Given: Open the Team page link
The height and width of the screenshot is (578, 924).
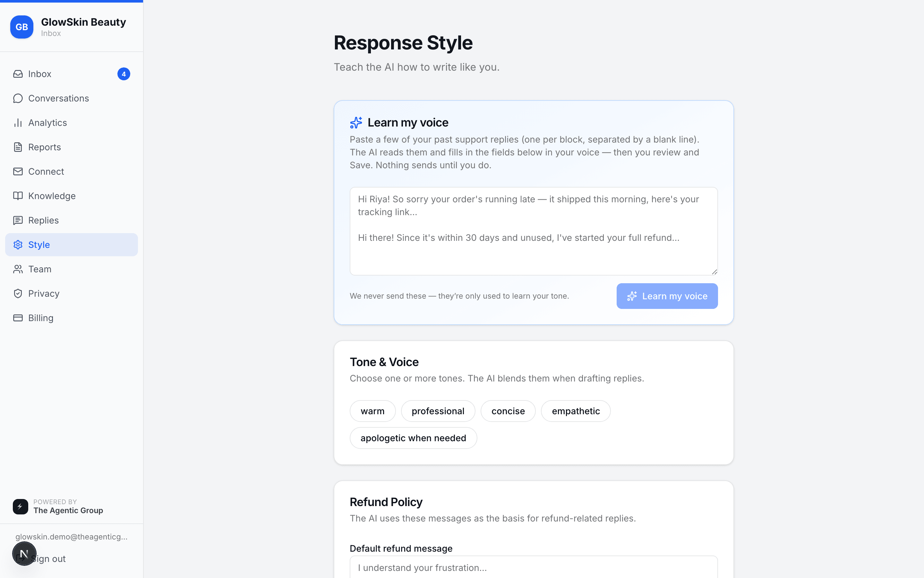Looking at the screenshot, I should 72,269.
